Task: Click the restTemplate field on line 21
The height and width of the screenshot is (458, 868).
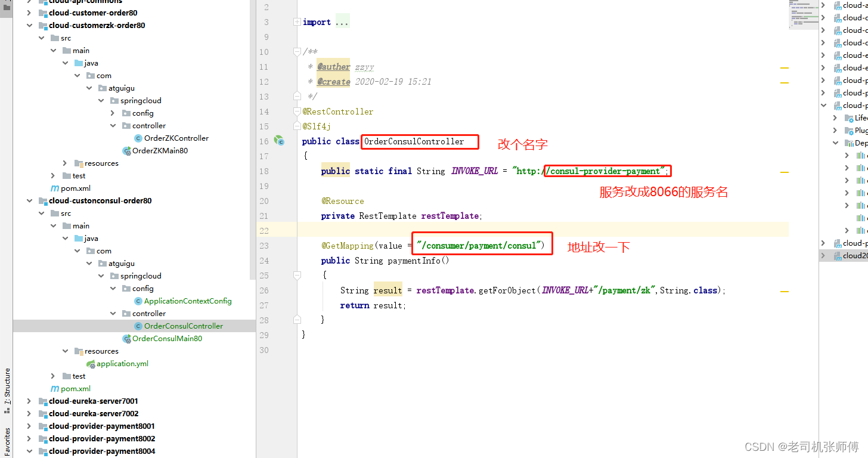Action: [x=450, y=216]
